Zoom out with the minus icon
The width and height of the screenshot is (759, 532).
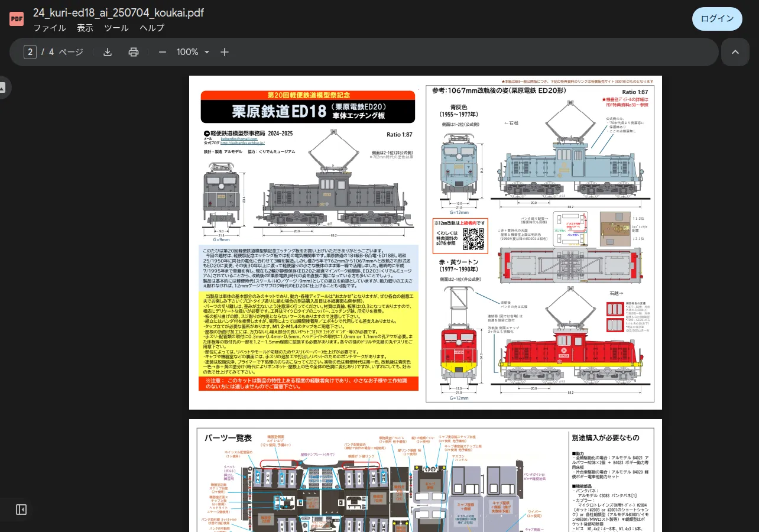pos(163,52)
